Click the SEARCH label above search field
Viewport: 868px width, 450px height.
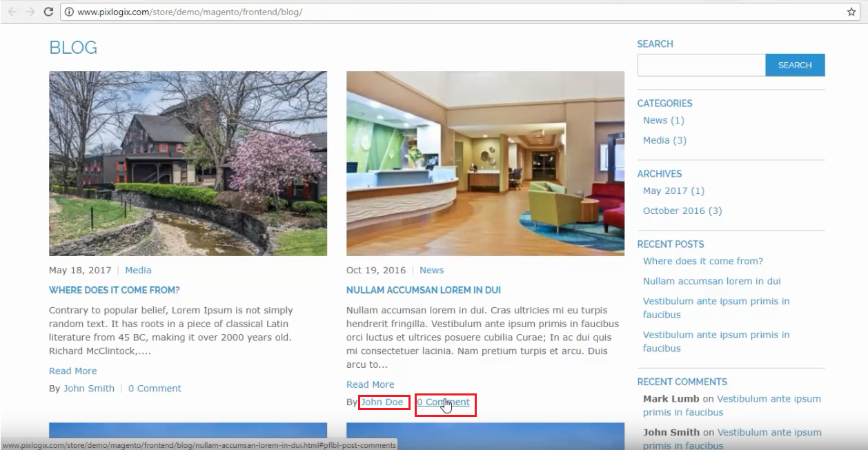click(655, 43)
